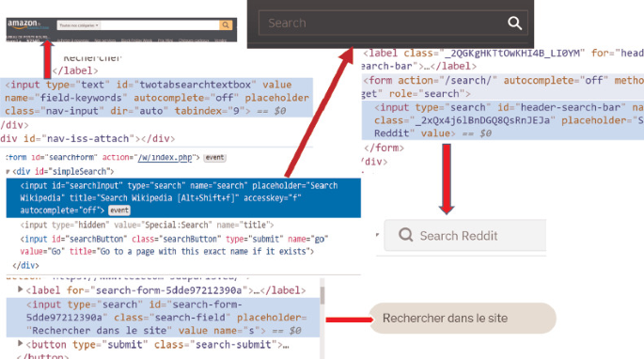Click the closing </label> tag under Rechercher

75,70
